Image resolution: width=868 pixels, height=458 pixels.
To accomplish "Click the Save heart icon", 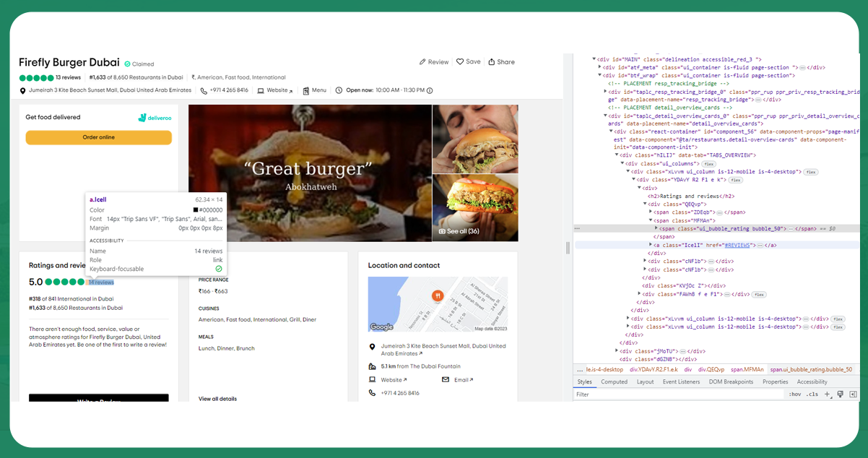I will (460, 62).
